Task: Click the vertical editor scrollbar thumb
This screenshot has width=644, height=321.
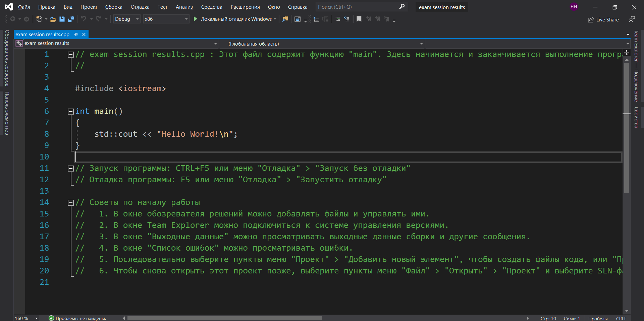Action: (627, 128)
